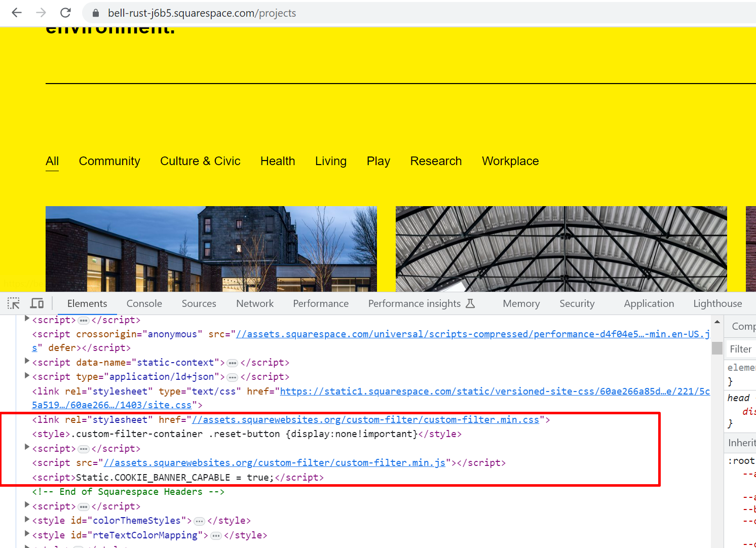
Task: Click ellipsis badge in rteTextColorMapping style
Action: point(216,536)
